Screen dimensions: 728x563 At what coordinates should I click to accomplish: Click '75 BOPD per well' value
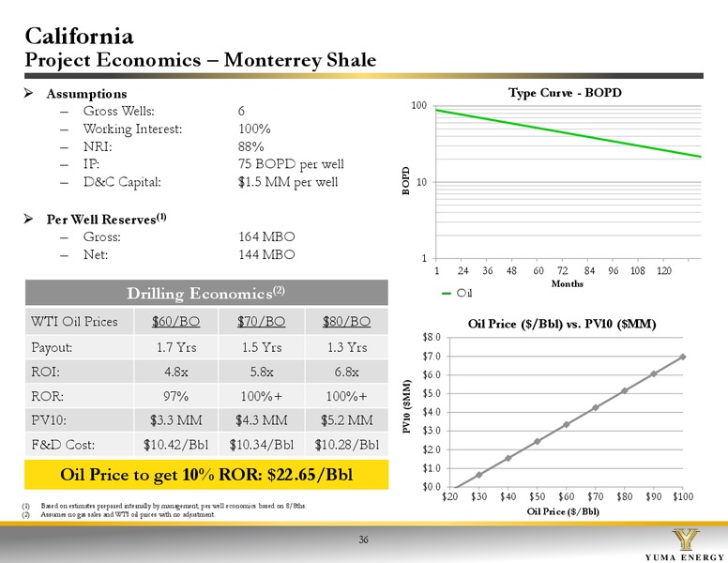coord(291,164)
